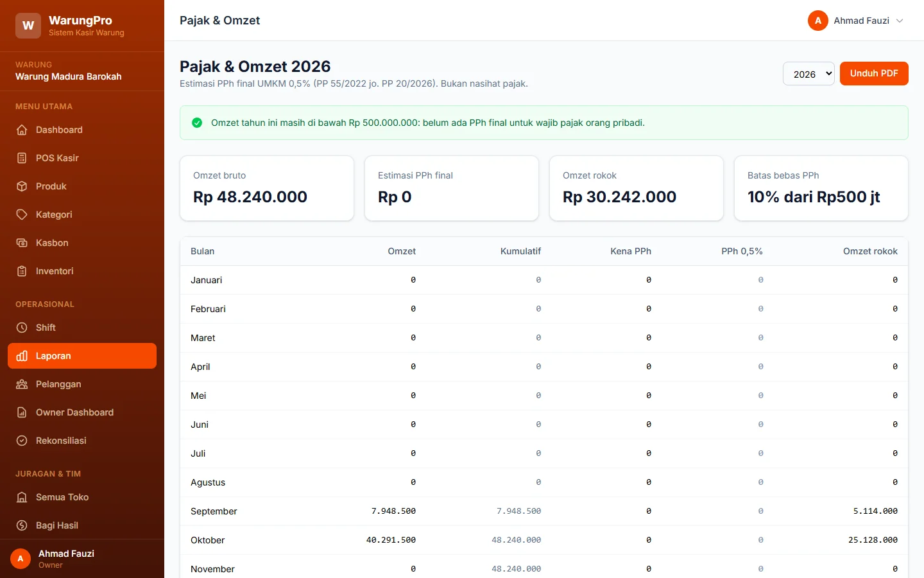The height and width of the screenshot is (578, 924).
Task: Open Semua Toko in the sidebar
Action: [82, 497]
